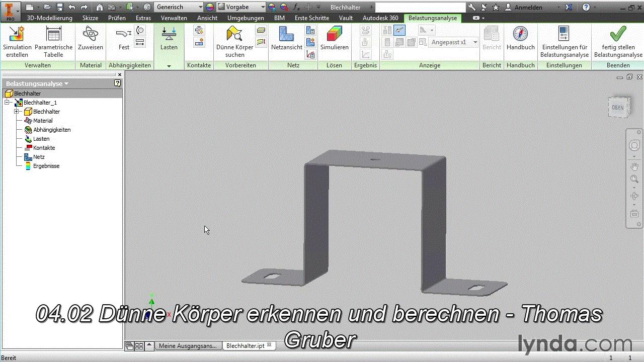This screenshot has width=644, height=362.
Task: Close the browser panel with X
Action: 120,74
